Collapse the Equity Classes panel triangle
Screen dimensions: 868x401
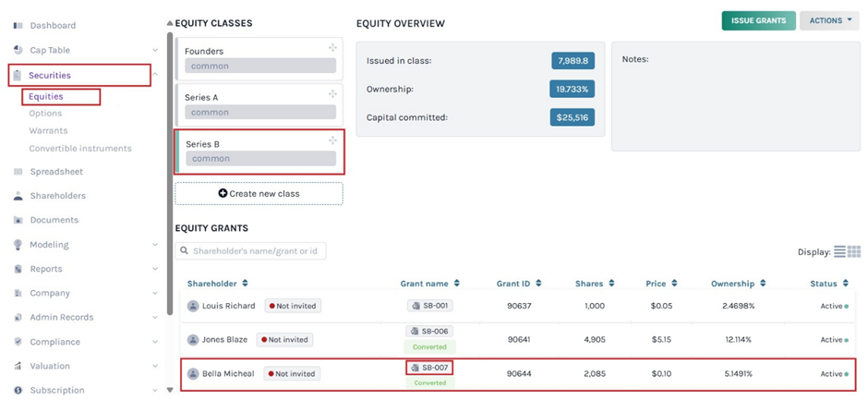click(169, 23)
